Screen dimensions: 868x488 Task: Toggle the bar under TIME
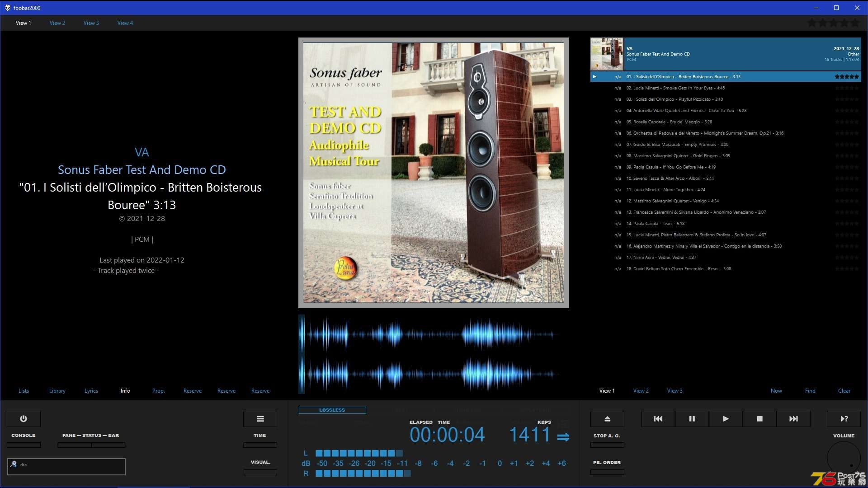click(x=260, y=445)
